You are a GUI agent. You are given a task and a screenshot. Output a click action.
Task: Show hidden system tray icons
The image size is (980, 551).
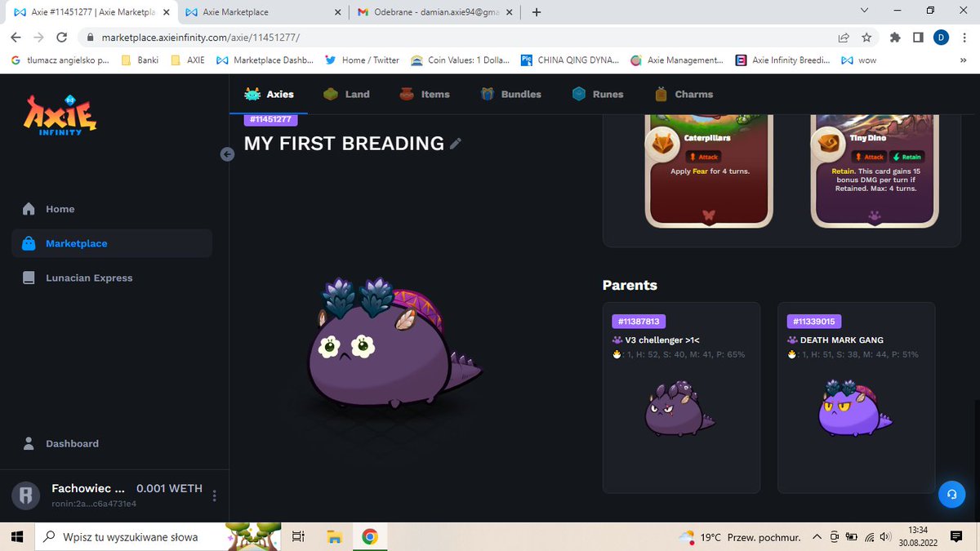click(817, 537)
